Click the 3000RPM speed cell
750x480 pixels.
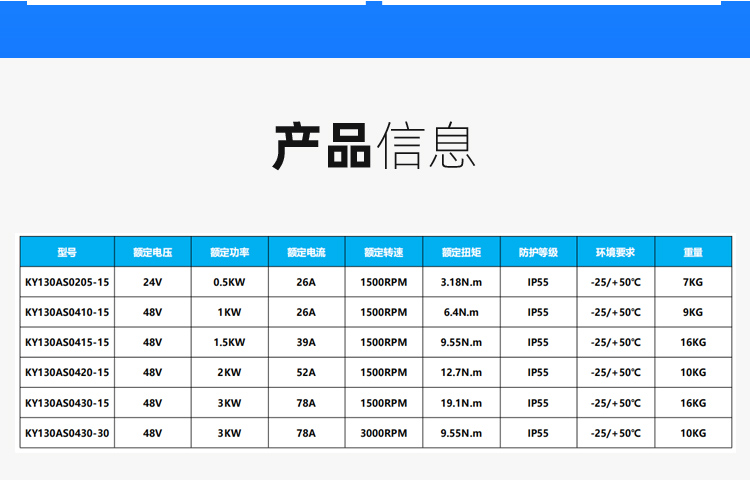[384, 433]
